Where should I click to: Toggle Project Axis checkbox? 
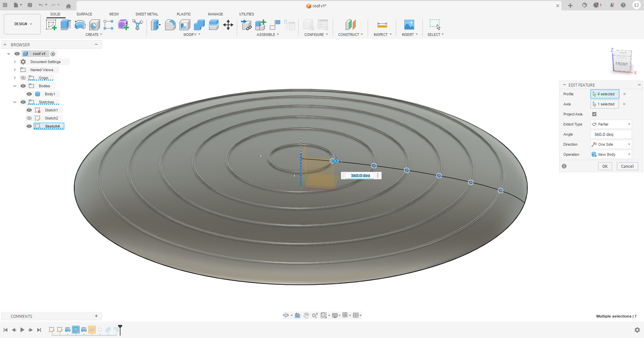pos(594,114)
